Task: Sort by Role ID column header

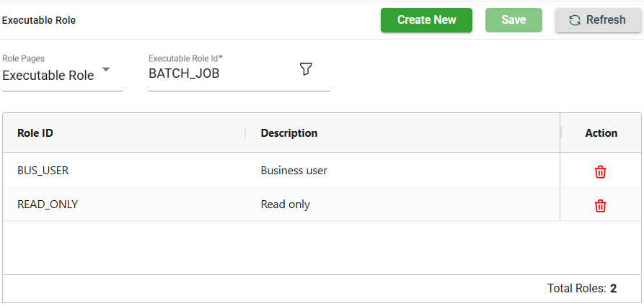Action: [x=35, y=133]
